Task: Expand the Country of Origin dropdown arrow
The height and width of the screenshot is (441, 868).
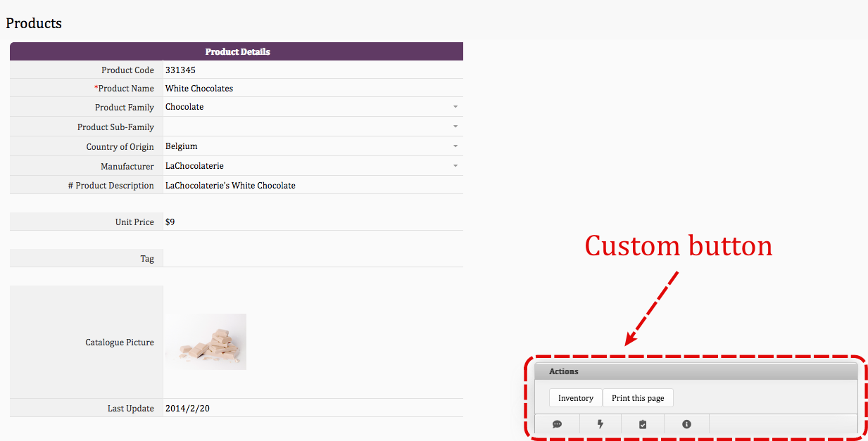Action: click(x=455, y=146)
